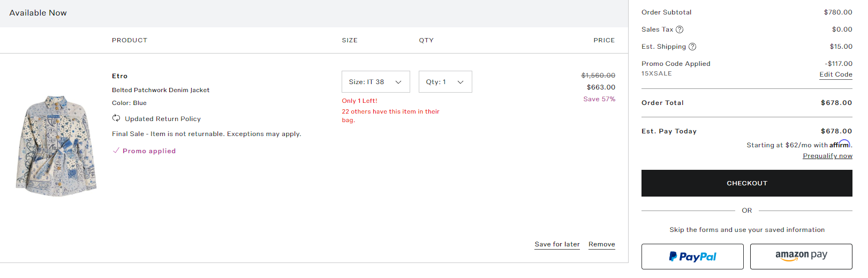This screenshot has width=868, height=278.
Task: Click the $0.00 sales tax value
Action: point(842,29)
